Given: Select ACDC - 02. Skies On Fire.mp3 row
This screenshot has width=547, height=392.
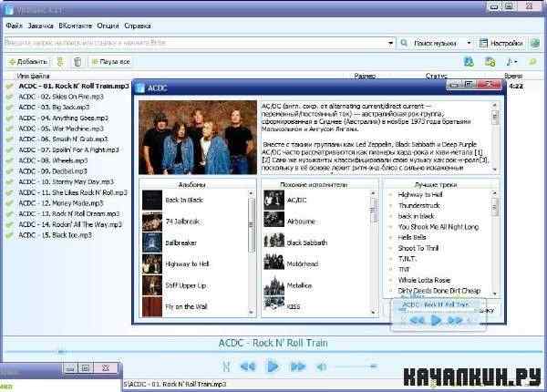Looking at the screenshot, I should pos(61,97).
